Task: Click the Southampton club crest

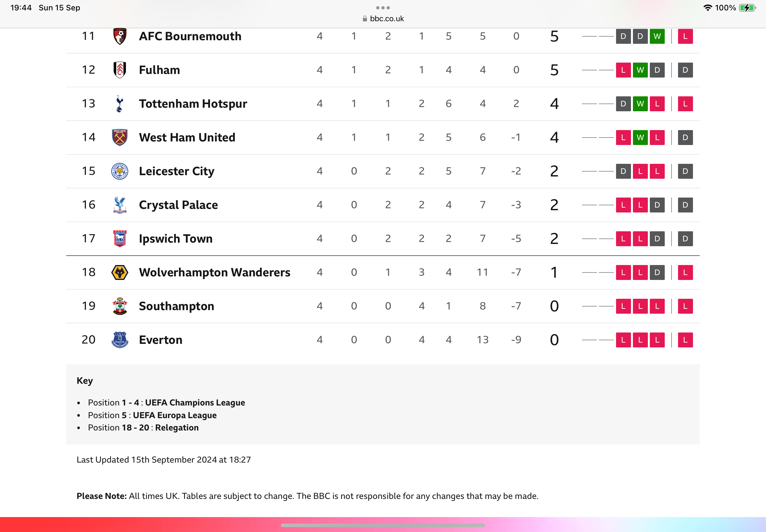Action: pos(120,306)
